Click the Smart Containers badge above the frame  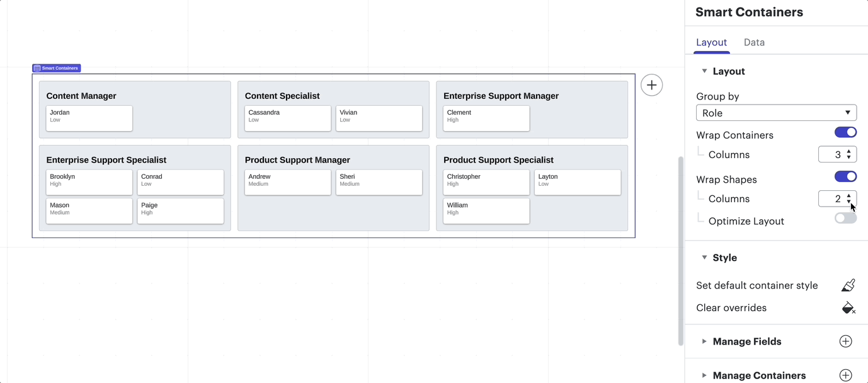pos(56,67)
